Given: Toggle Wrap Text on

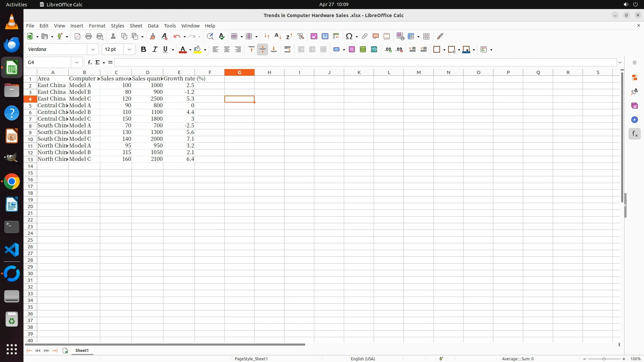Looking at the screenshot, I should pyautogui.click(x=287, y=50).
